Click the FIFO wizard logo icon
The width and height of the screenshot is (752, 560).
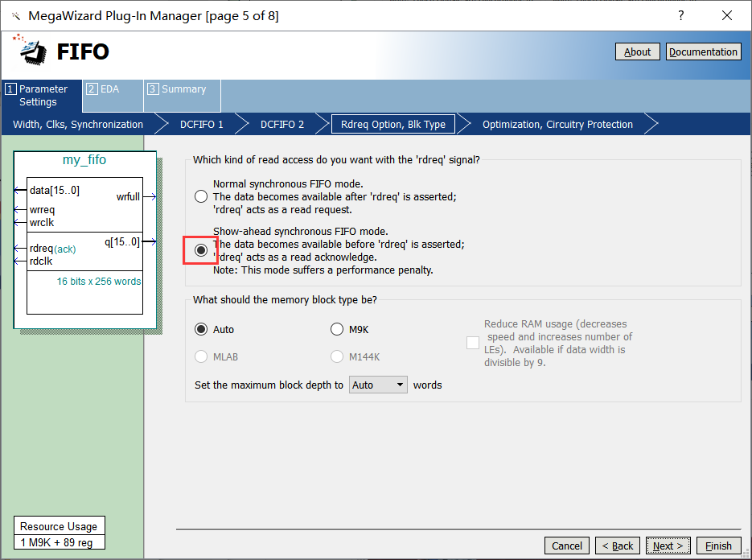click(30, 51)
